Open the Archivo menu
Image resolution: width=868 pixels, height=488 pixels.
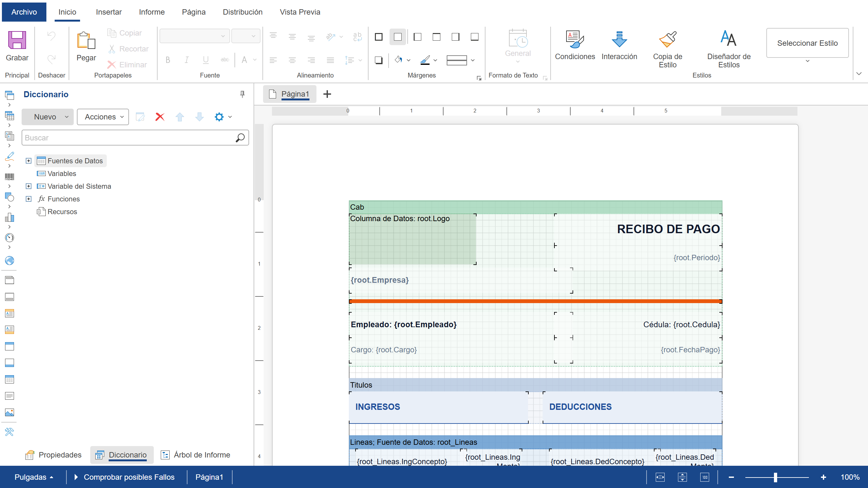[24, 12]
